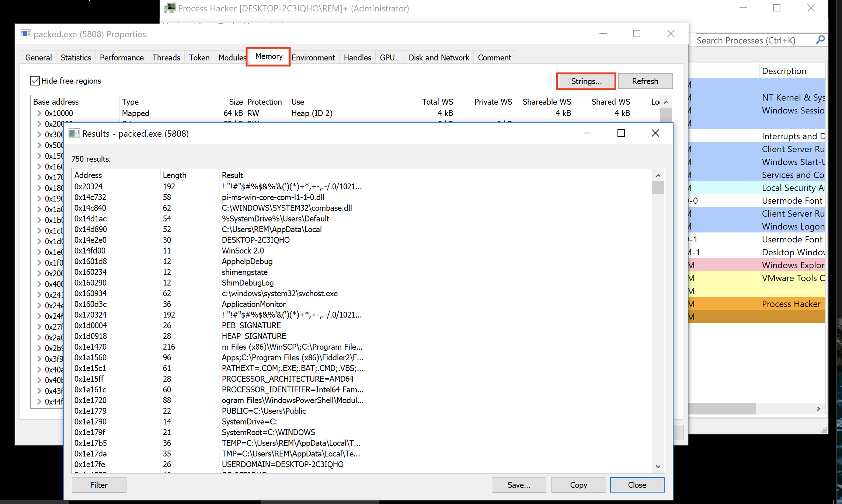The height and width of the screenshot is (504, 842).
Task: Click the search magnifier icon in Process Hacker
Action: [x=820, y=40]
